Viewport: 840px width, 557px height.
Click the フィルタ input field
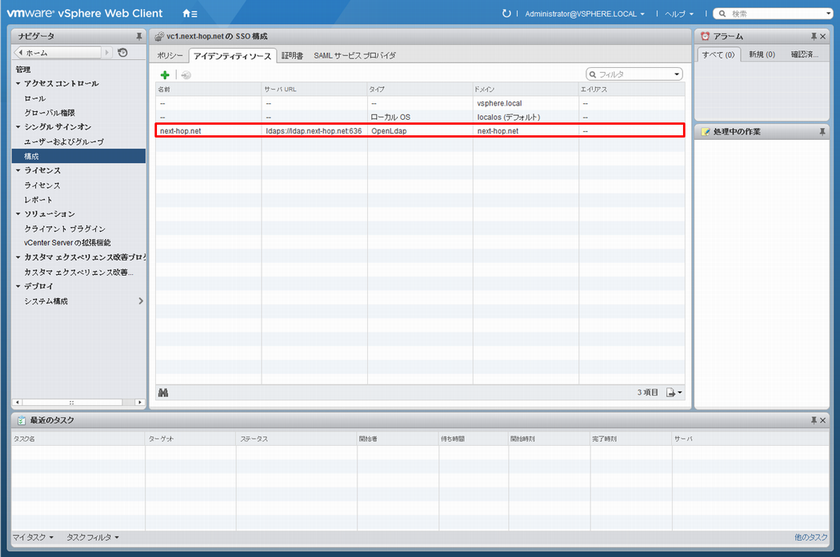click(x=633, y=74)
